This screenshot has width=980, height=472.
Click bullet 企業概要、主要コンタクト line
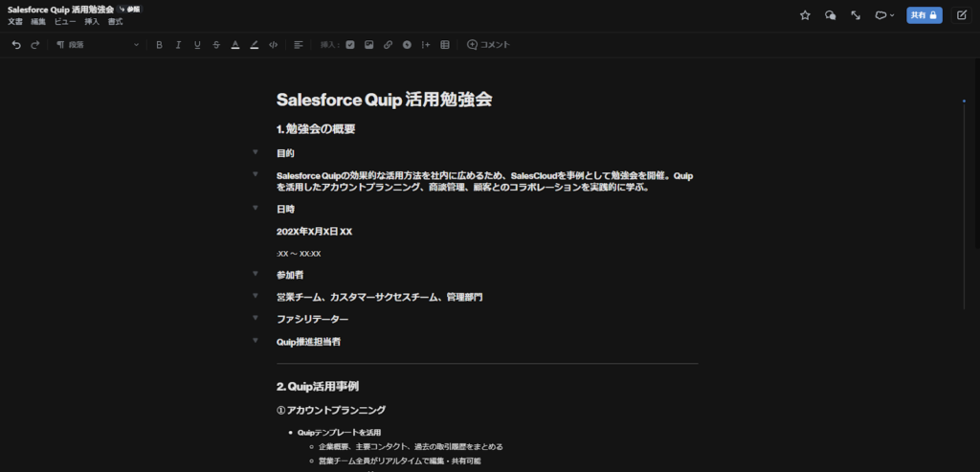tap(411, 446)
